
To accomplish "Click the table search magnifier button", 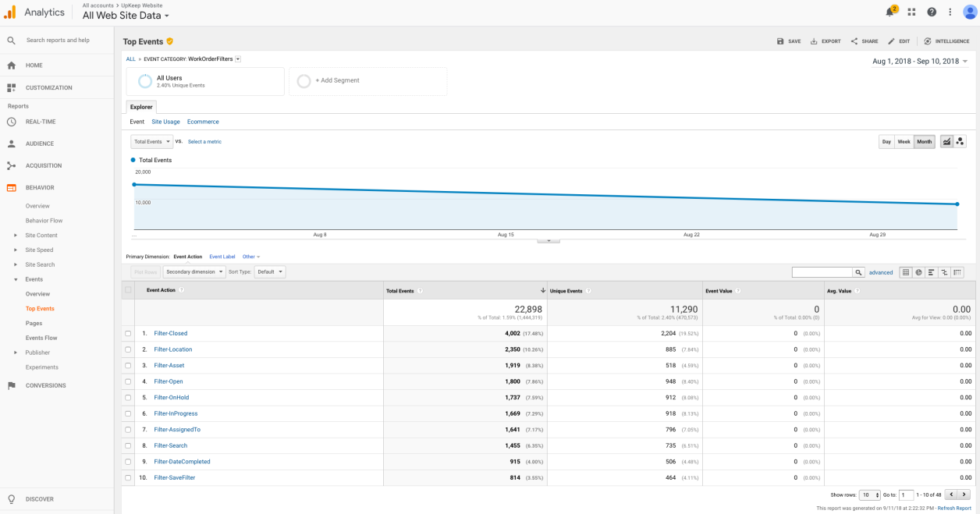I will point(859,272).
